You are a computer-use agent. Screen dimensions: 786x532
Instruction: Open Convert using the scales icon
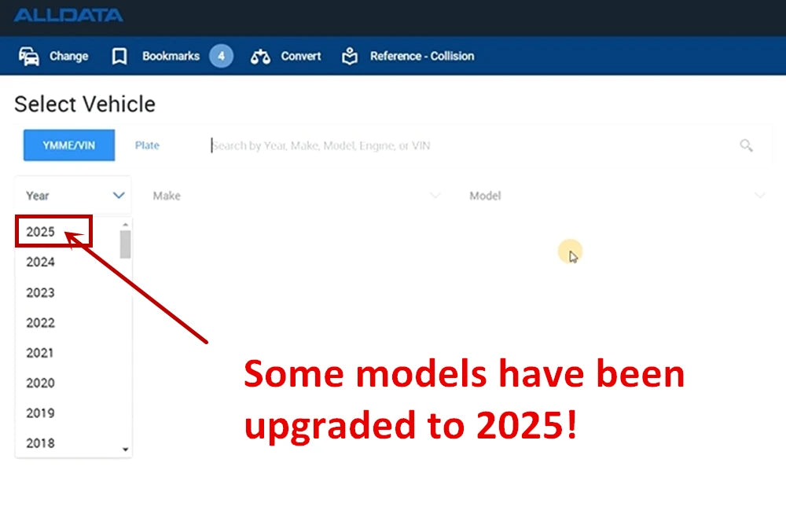click(x=260, y=57)
